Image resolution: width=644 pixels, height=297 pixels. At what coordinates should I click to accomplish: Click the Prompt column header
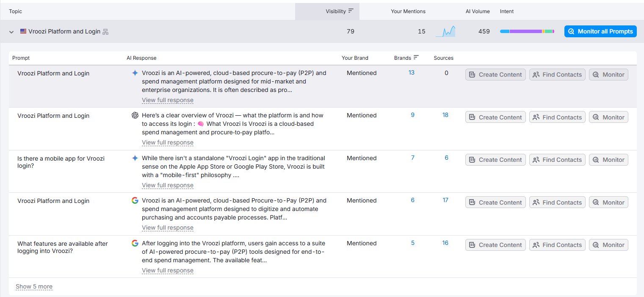click(x=21, y=58)
